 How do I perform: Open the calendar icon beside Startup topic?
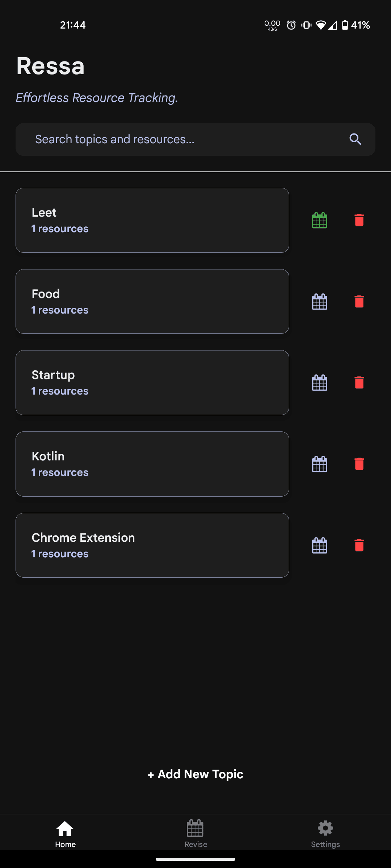click(x=319, y=382)
